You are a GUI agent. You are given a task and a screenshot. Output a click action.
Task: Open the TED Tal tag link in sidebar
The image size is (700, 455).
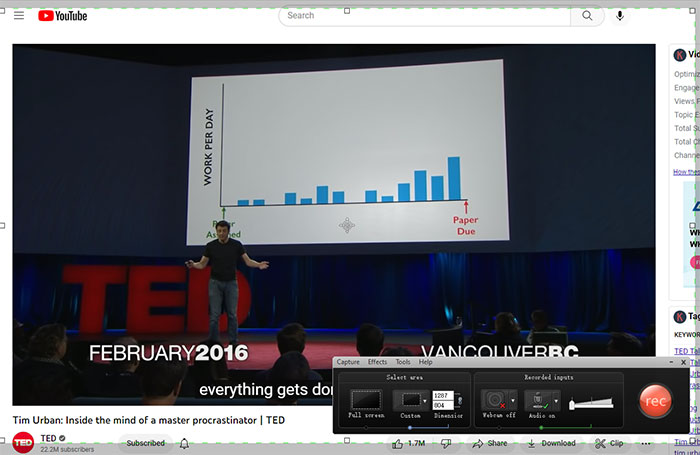point(687,351)
